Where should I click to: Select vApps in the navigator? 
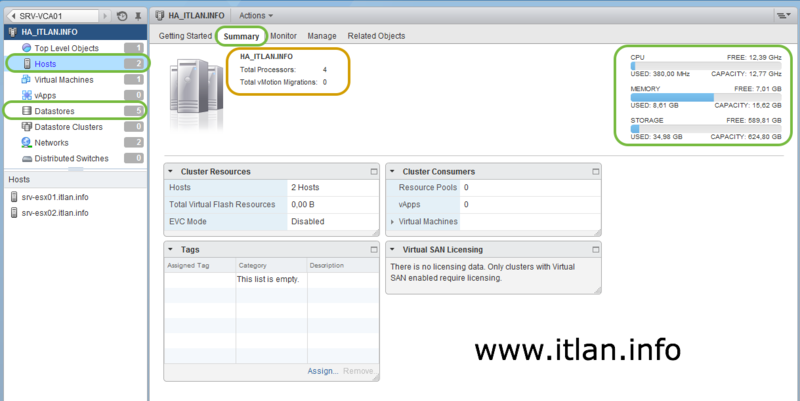(x=46, y=95)
